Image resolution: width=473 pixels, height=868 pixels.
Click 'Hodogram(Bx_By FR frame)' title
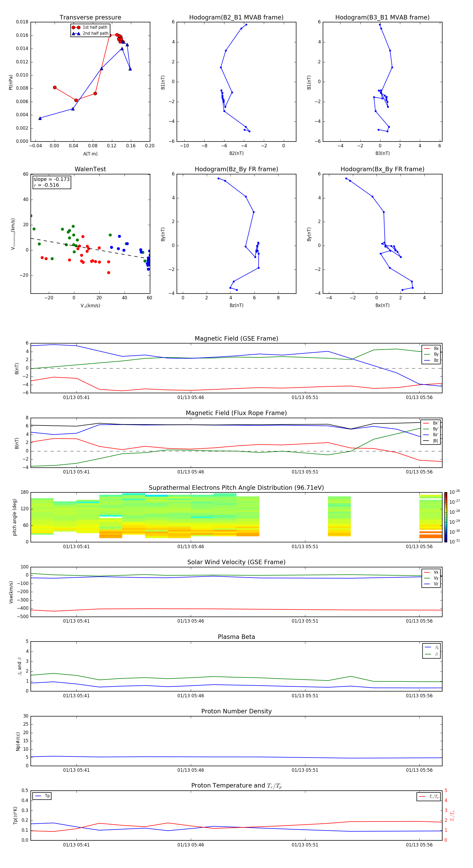tap(382, 169)
